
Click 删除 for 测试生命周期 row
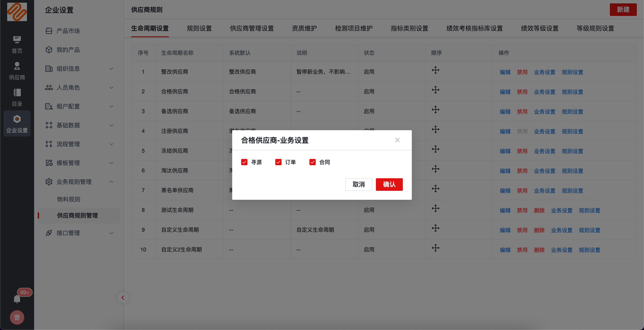click(x=539, y=211)
